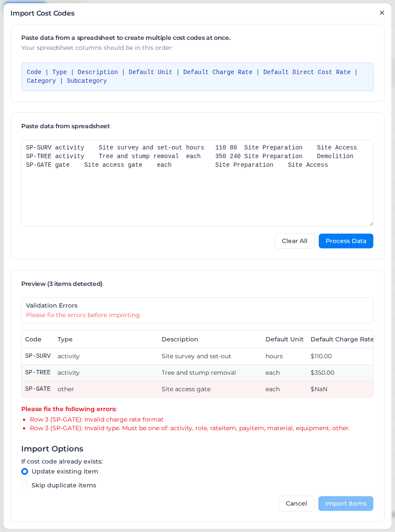This screenshot has width=395, height=532.
Task: Click the column order format box
Action: pos(197,77)
